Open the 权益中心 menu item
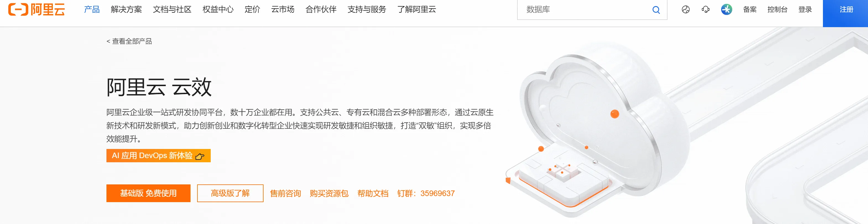The image size is (868, 224). [x=218, y=9]
